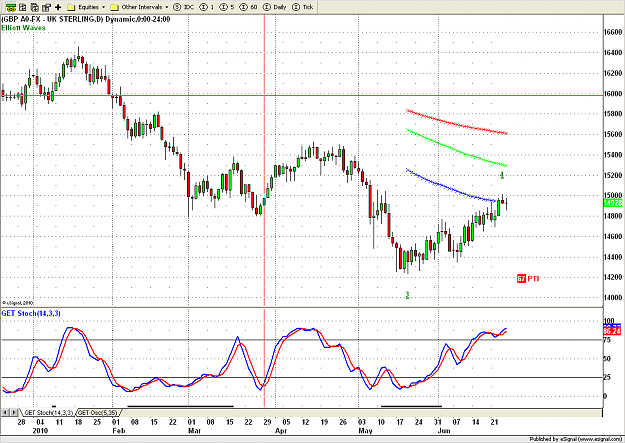
Task: Click the IDC symbol button
Action: pos(184,7)
